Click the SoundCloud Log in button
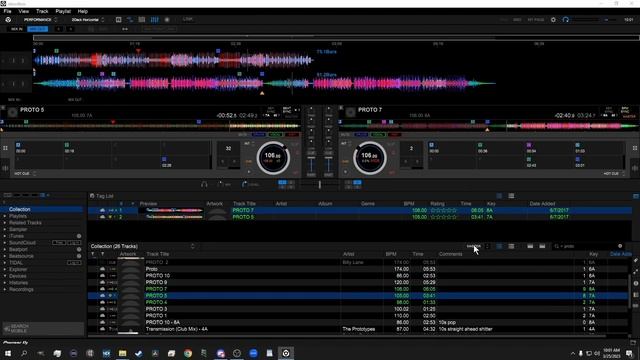The height and width of the screenshot is (360, 640). click(74, 243)
